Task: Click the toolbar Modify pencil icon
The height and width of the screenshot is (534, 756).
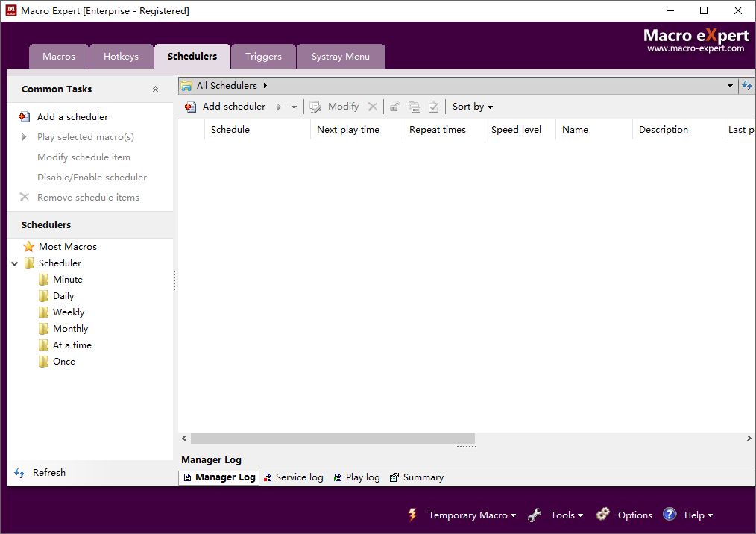Action: (315, 107)
